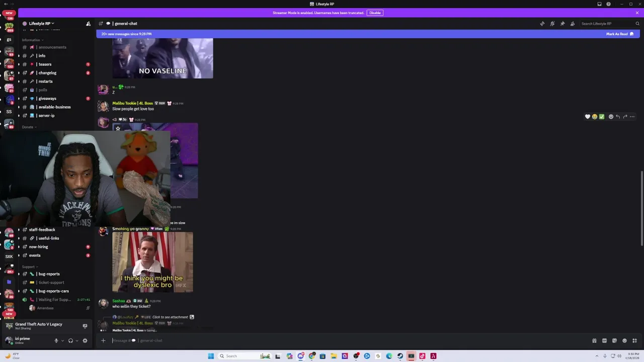The height and width of the screenshot is (362, 644).
Task: Open the available-business channel
Action: tap(55, 107)
